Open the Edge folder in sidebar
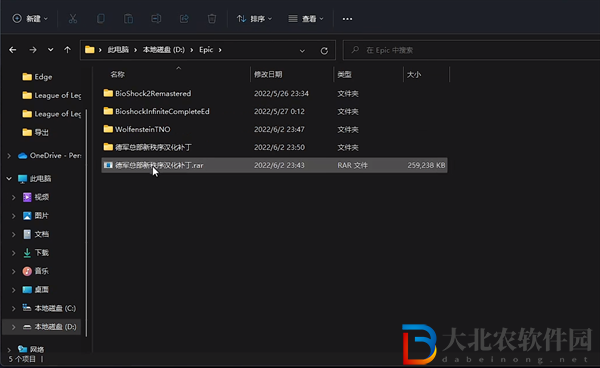This screenshot has height=368, width=600. pos(43,77)
